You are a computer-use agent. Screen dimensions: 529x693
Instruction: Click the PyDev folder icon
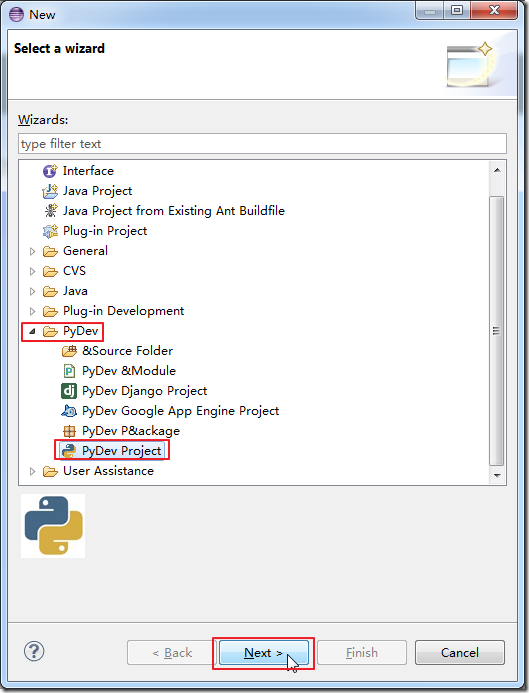coord(50,331)
